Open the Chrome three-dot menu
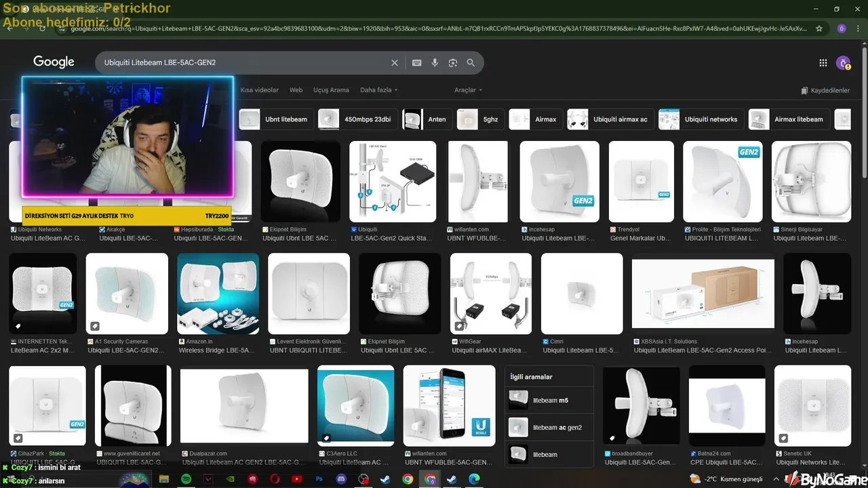Viewport: 868px width, 488px height. click(858, 28)
